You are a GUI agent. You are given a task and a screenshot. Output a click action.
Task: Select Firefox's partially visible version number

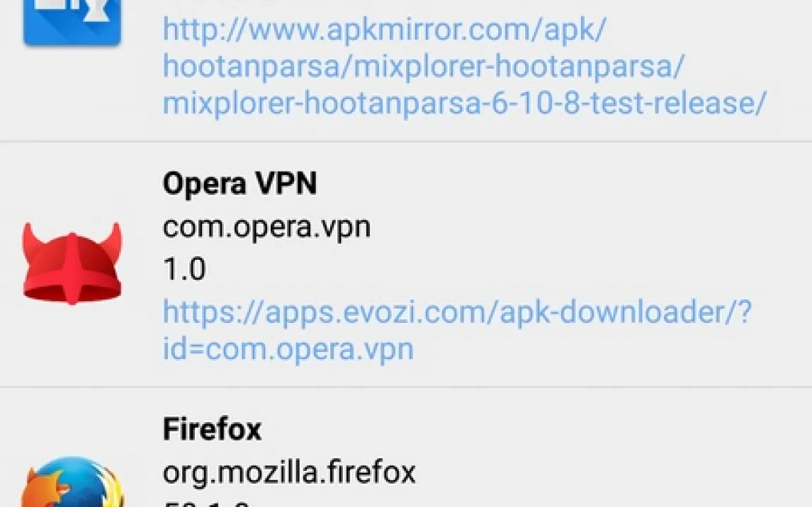(x=207, y=503)
